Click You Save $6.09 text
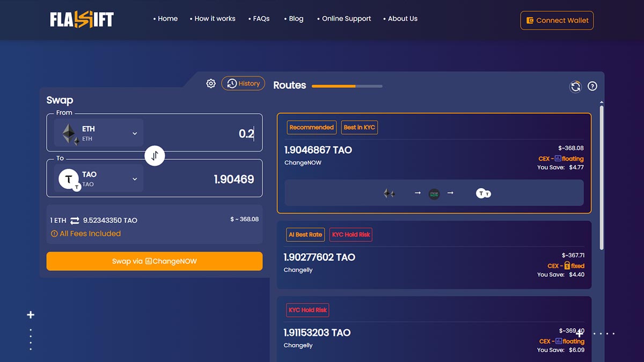Screen dimensions: 644x362 561,350
